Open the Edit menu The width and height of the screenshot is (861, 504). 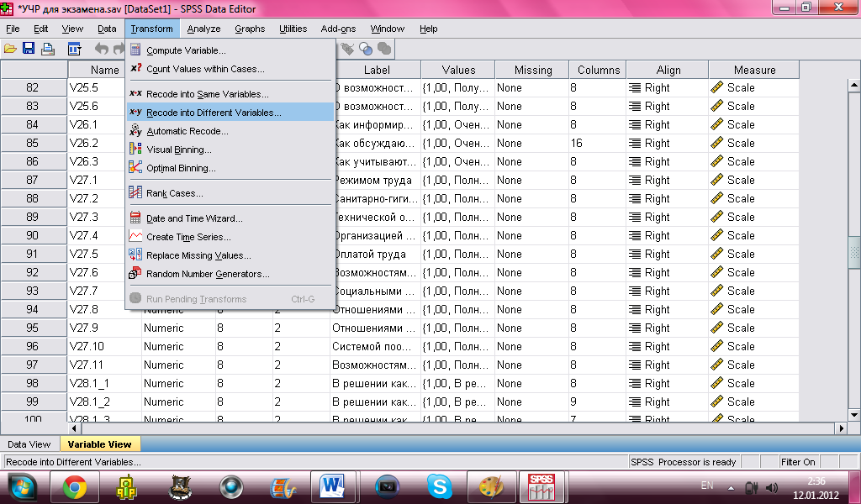coord(40,29)
